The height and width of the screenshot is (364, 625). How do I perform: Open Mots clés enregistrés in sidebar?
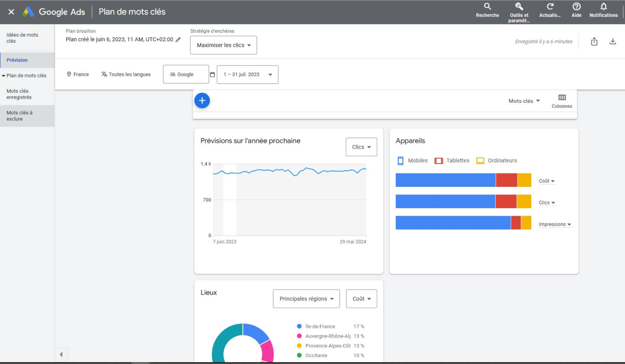point(19,94)
